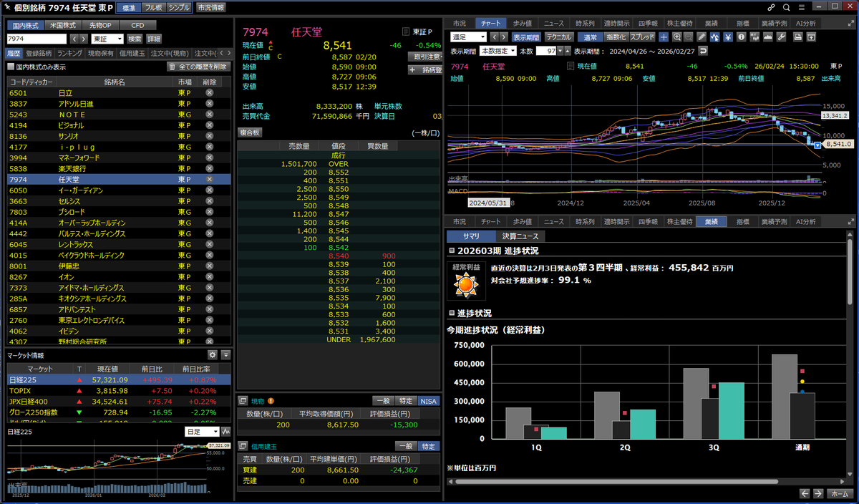Switch layout to シンプル mode

(x=178, y=7)
